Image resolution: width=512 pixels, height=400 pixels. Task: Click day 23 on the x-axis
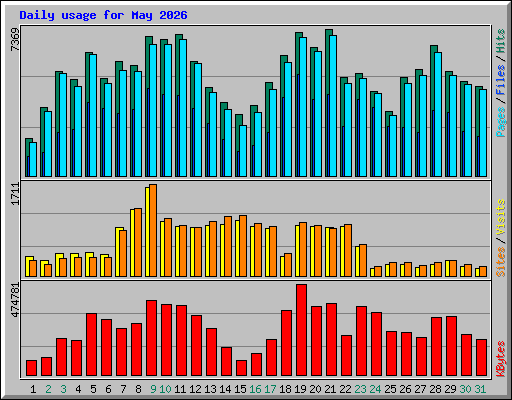[x=360, y=389]
